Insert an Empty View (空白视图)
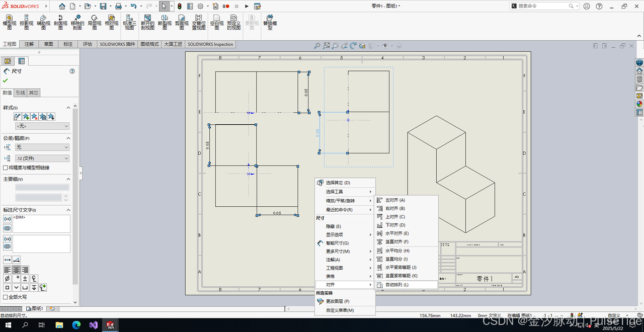The image size is (644, 332). pos(216,22)
